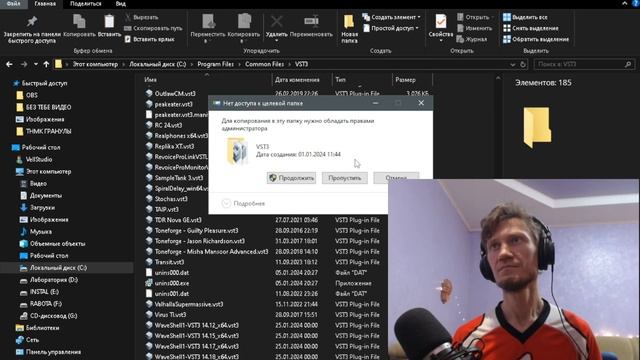The width and height of the screenshot is (640, 360).
Task: Switch to the Главная tab
Action: [x=45, y=4]
